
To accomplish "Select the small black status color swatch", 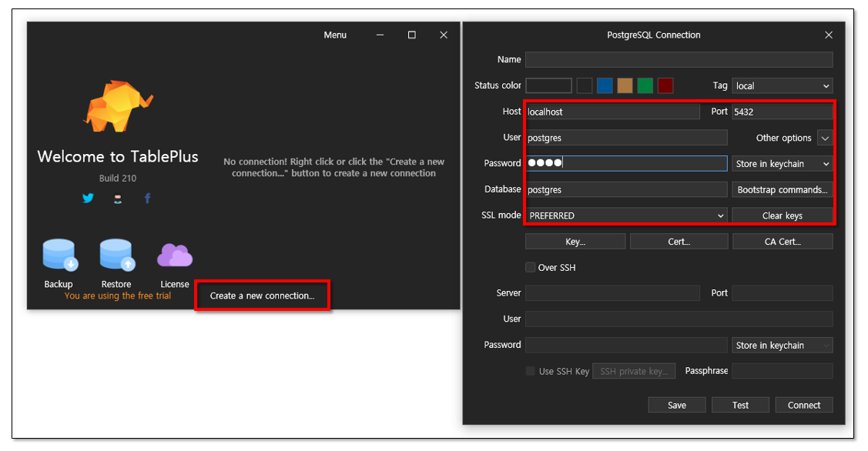I will click(x=585, y=85).
